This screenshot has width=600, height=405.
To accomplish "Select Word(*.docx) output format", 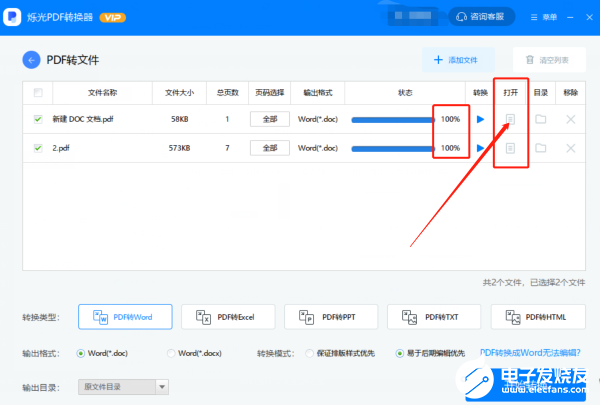I will pyautogui.click(x=171, y=353).
